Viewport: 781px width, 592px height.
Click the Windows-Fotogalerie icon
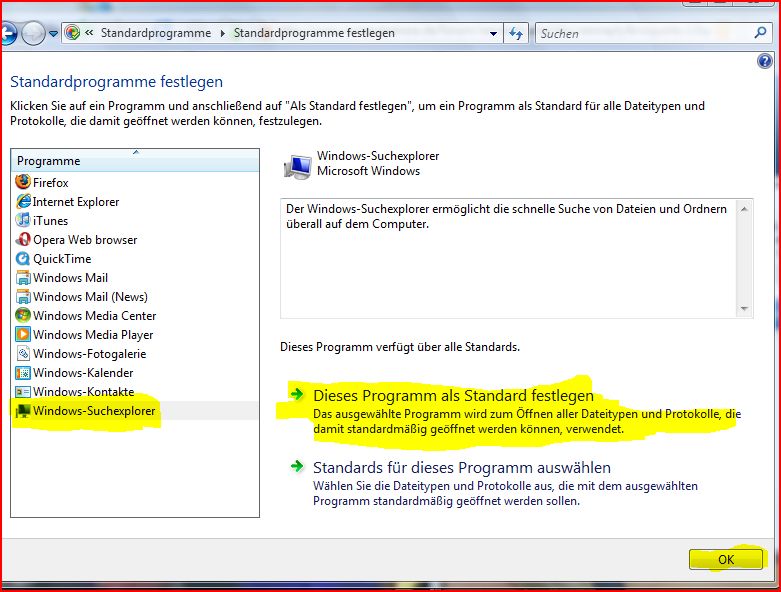pyautogui.click(x=23, y=354)
